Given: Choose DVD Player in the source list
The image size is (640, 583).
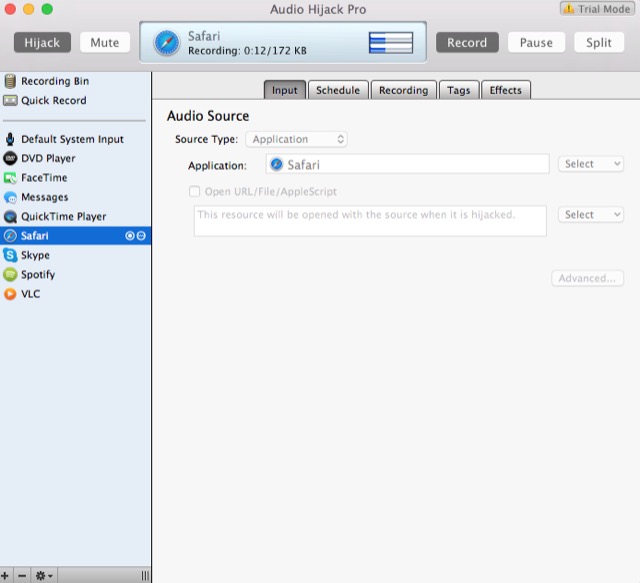Looking at the screenshot, I should [48, 159].
